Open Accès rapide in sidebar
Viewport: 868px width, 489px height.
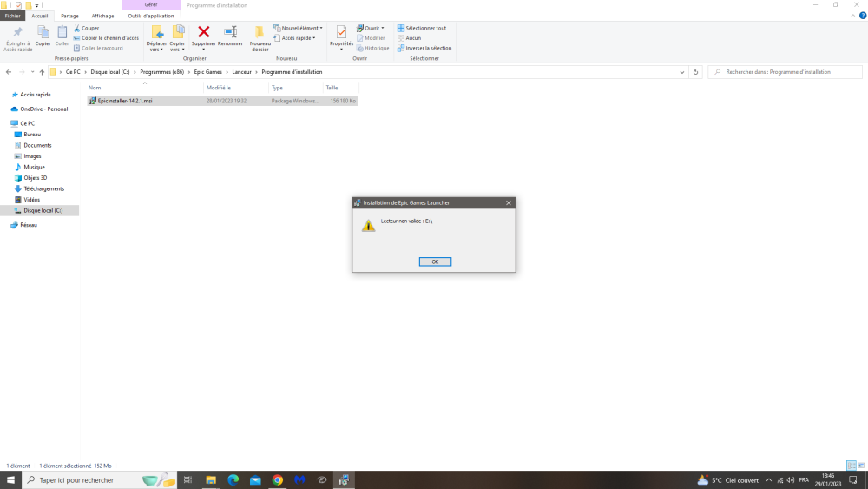36,95
